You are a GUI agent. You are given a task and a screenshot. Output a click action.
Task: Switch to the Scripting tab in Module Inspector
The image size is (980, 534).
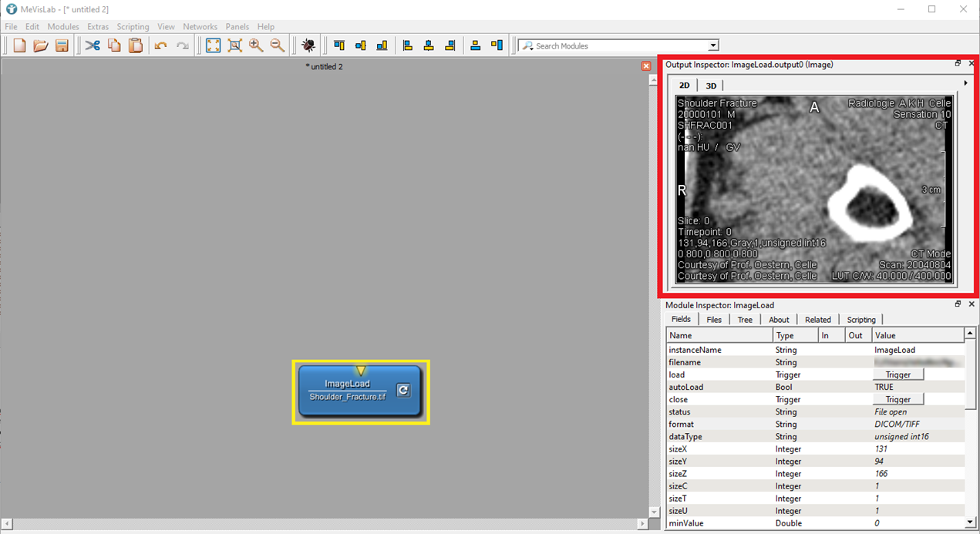pyautogui.click(x=860, y=320)
